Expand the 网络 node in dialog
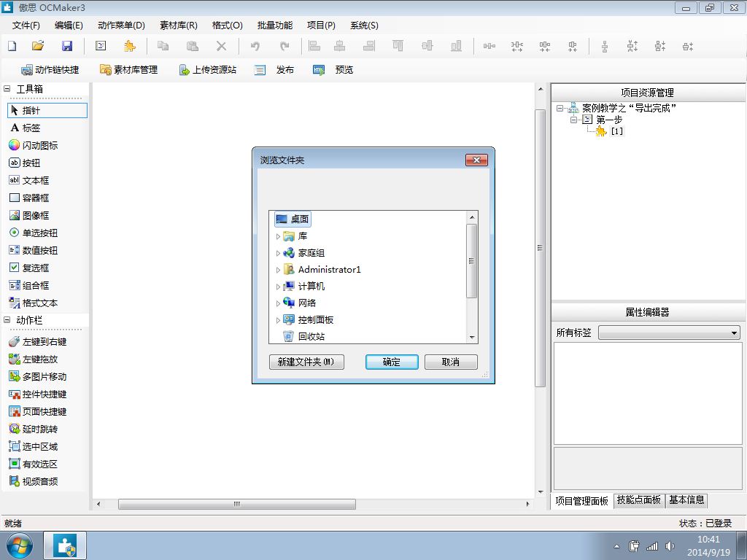Screen dimensions: 747x560 pyautogui.click(x=278, y=303)
